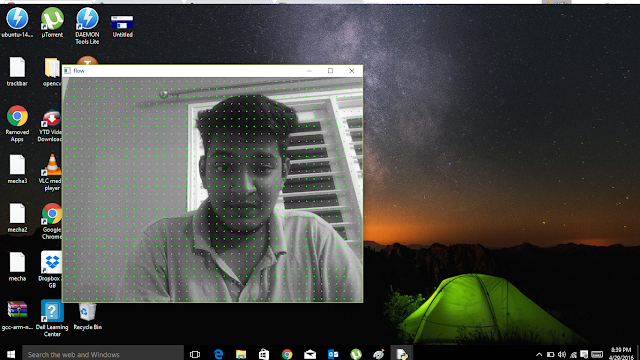The width and height of the screenshot is (640, 360).
Task: Select the Python app in the taskbar
Action: [x=402, y=354]
